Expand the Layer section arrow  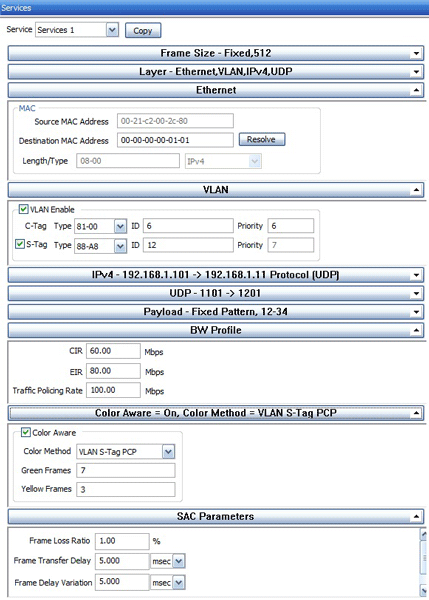416,72
